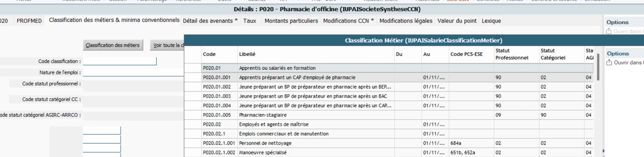Click the Libellé column header
Viewport: 644px width, 157px height.
point(247,54)
